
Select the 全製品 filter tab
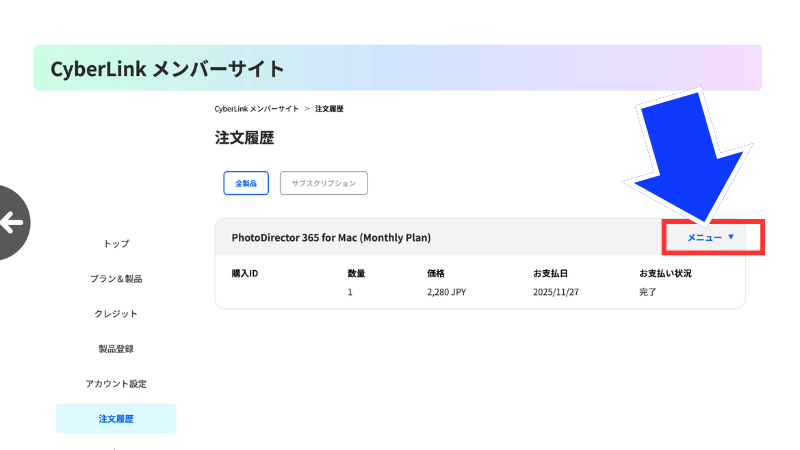(x=246, y=183)
